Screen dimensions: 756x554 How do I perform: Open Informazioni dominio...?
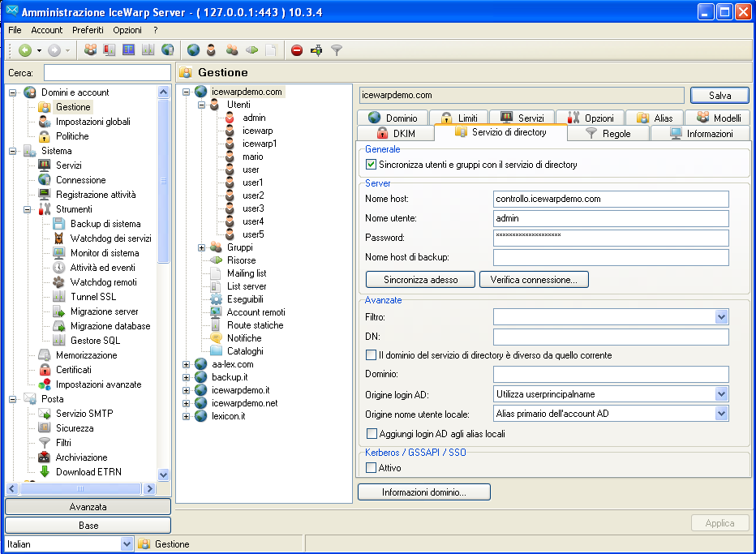click(x=423, y=492)
